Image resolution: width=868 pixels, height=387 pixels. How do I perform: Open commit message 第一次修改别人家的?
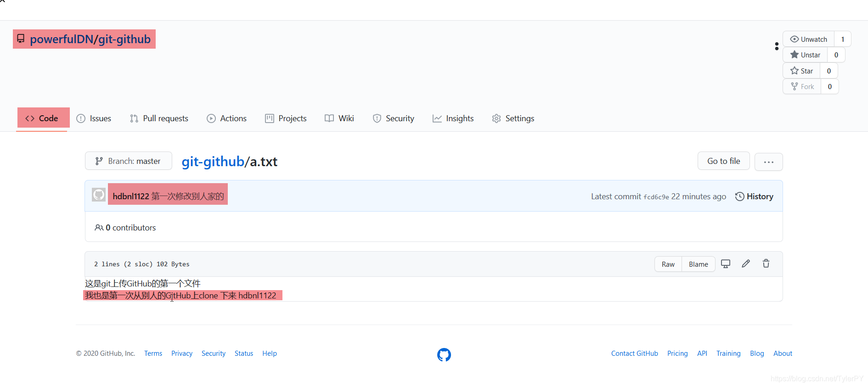188,196
